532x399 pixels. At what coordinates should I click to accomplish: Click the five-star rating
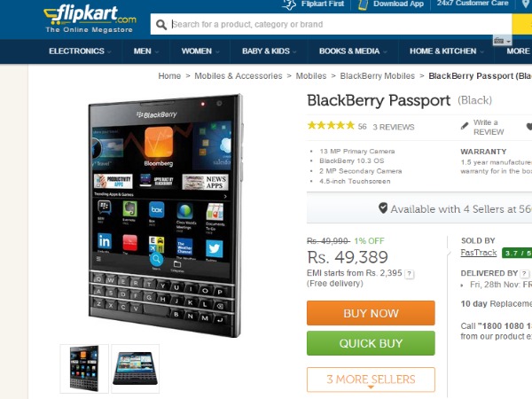coord(331,126)
